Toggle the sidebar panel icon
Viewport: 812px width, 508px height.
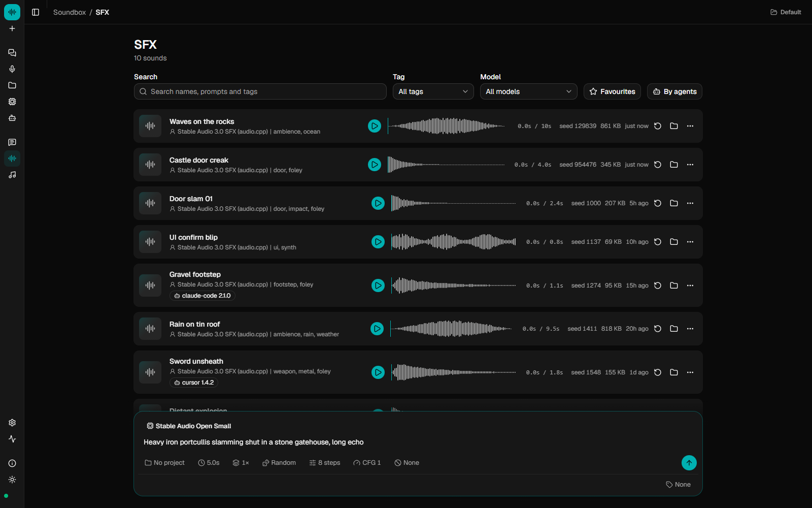36,12
